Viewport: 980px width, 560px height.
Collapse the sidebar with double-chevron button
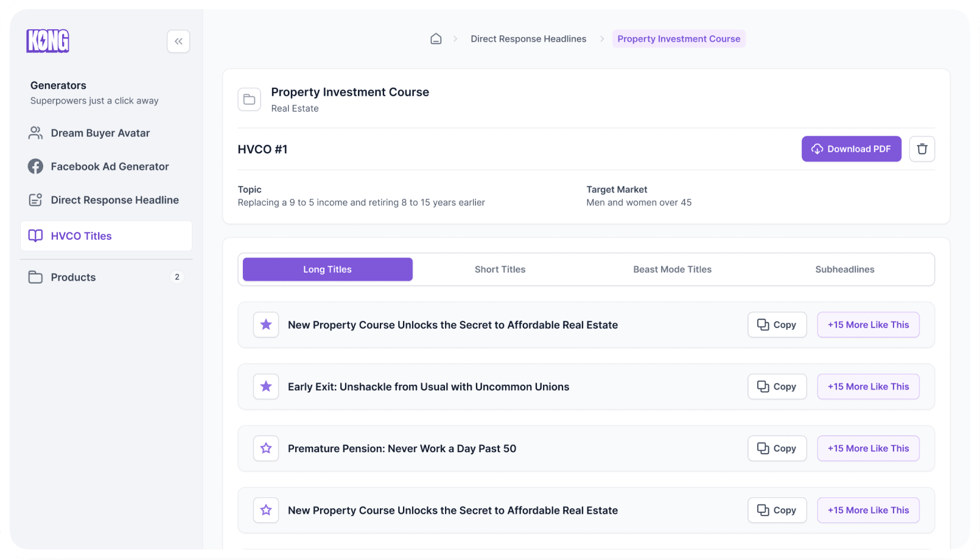coord(178,41)
